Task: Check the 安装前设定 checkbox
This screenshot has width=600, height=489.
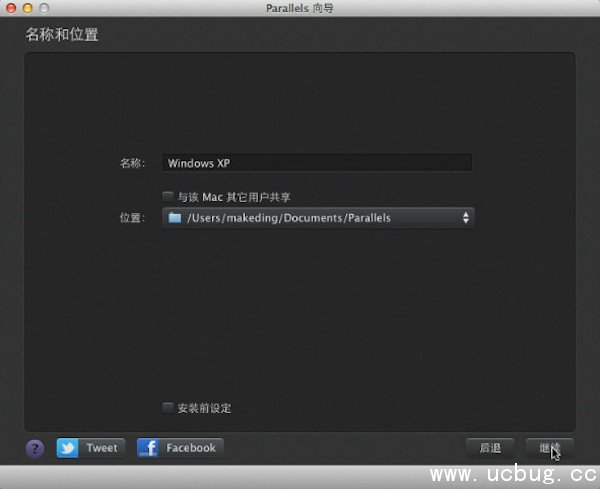Action: 168,408
